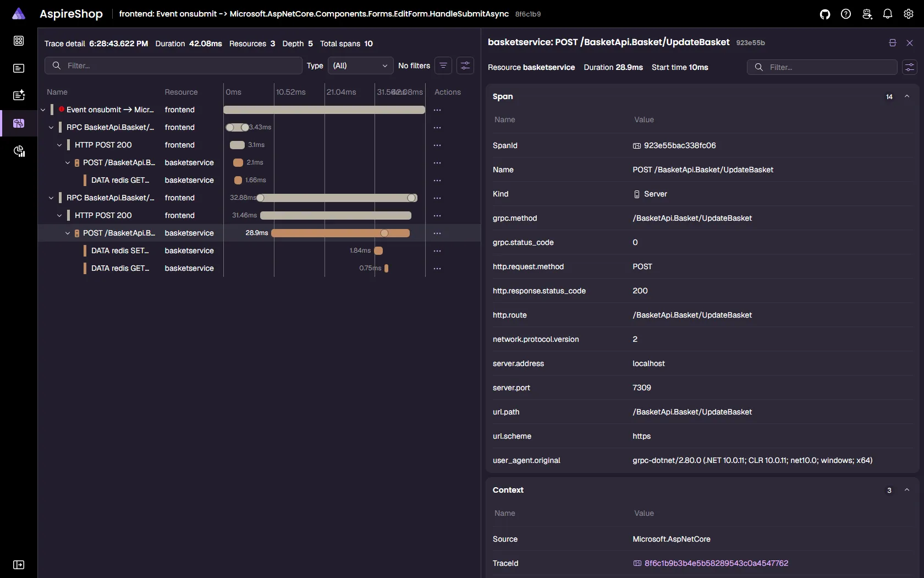
Task: Open actions menu for DATA redis SET row
Action: click(437, 251)
